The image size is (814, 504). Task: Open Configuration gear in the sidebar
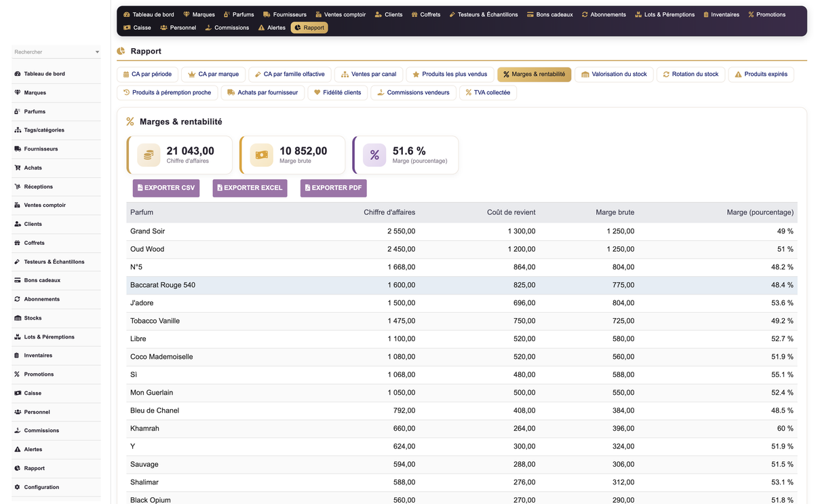click(56, 487)
